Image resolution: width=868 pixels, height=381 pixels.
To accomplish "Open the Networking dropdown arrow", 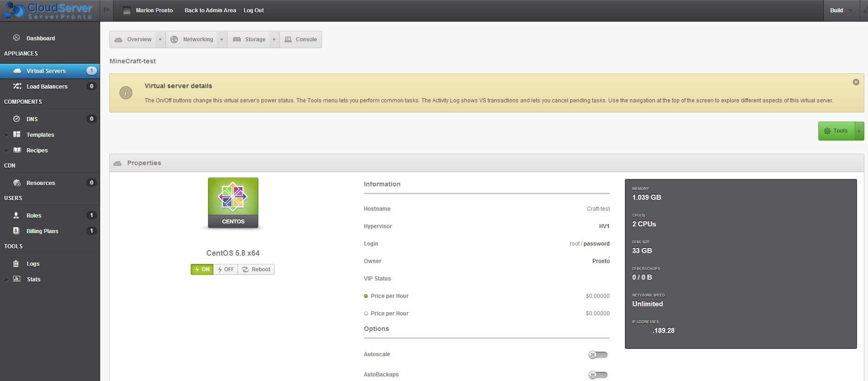I will 221,39.
